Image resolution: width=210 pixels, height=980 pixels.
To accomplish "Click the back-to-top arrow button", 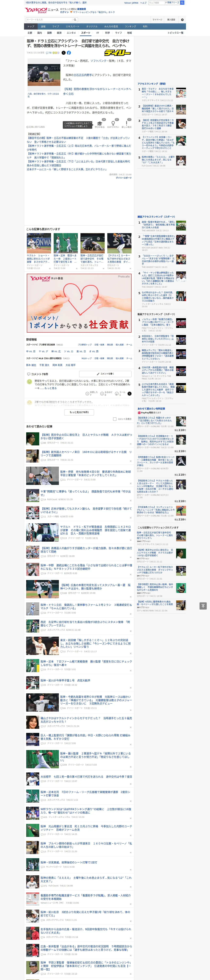I will pyautogui.click(x=203, y=606).
